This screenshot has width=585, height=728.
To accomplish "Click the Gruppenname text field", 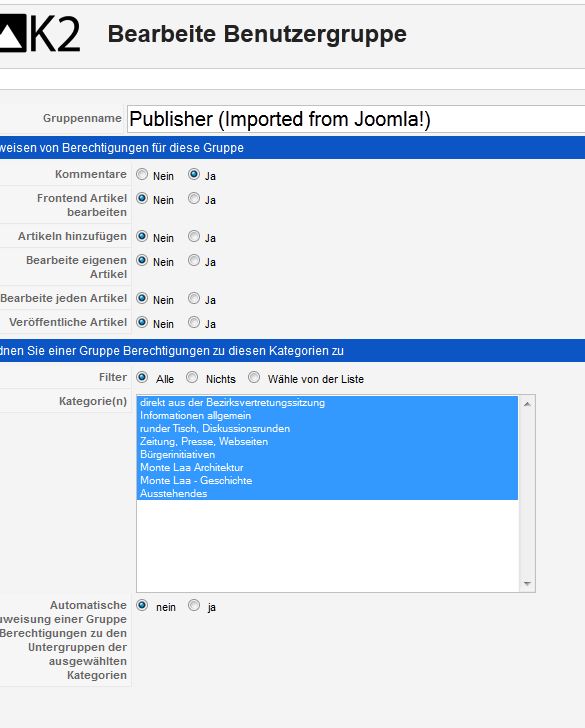I will [x=356, y=119].
